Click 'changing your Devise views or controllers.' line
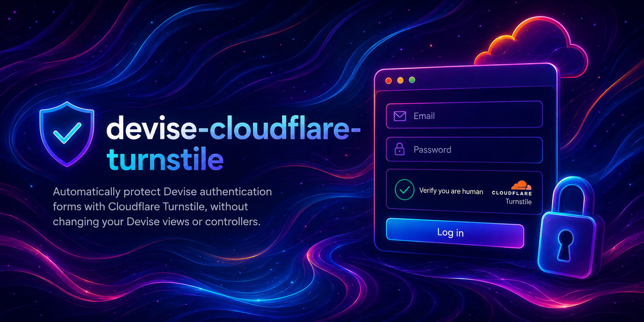 (x=156, y=221)
